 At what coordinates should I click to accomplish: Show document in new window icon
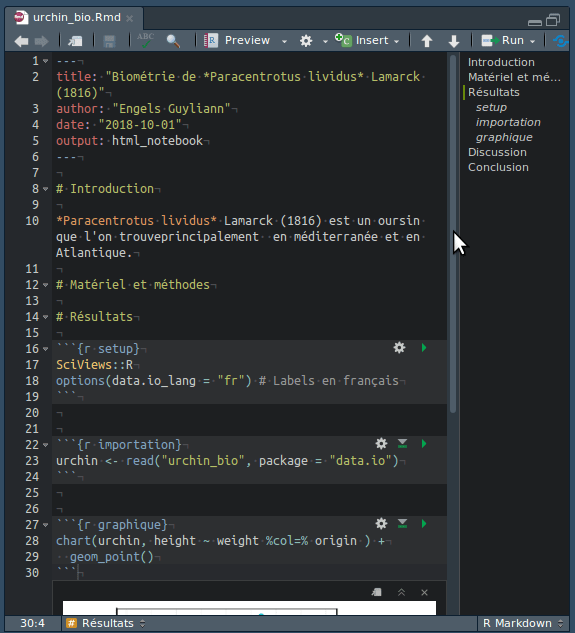[75, 41]
